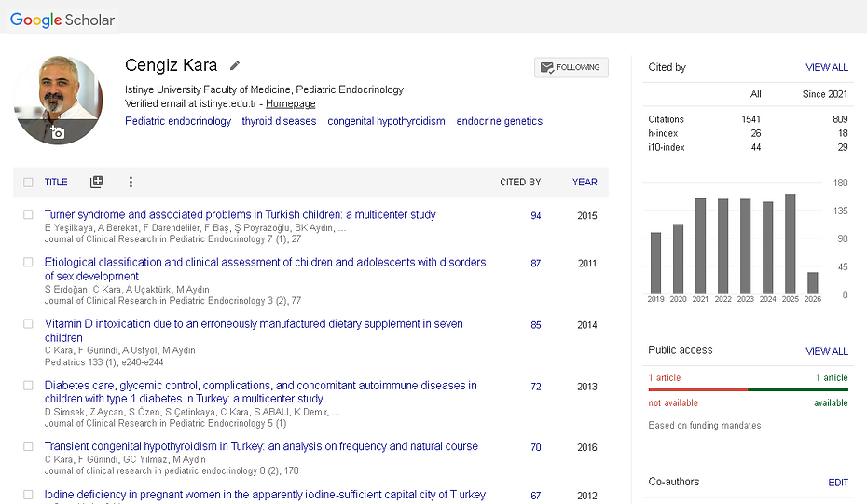Click the CITED BY column header
The height and width of the screenshot is (504, 867).
point(520,183)
